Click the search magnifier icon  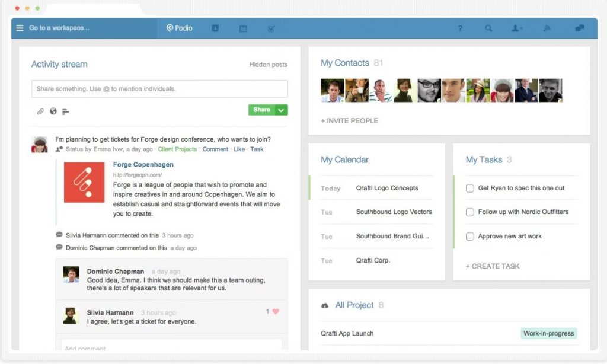click(x=488, y=28)
